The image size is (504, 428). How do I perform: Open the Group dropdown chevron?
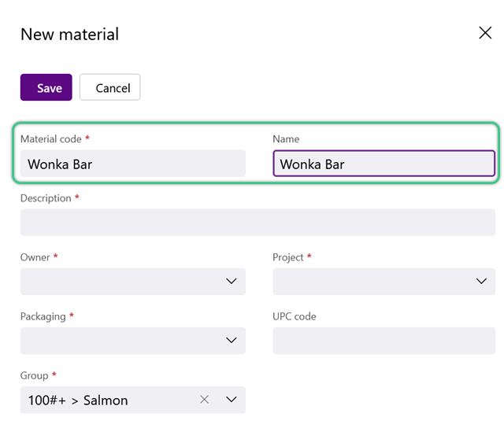(231, 400)
